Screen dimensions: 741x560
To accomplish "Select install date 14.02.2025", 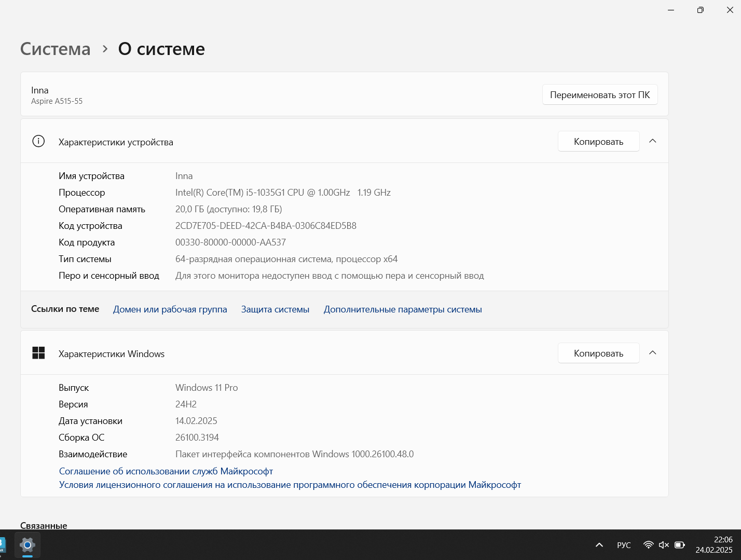I will point(196,421).
